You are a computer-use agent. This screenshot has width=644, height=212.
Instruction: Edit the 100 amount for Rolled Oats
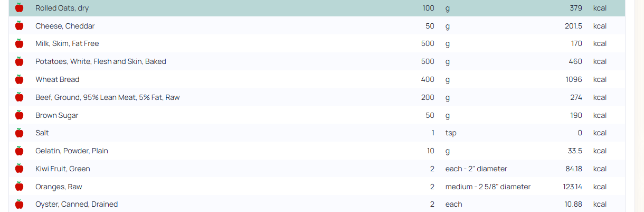pos(428,8)
